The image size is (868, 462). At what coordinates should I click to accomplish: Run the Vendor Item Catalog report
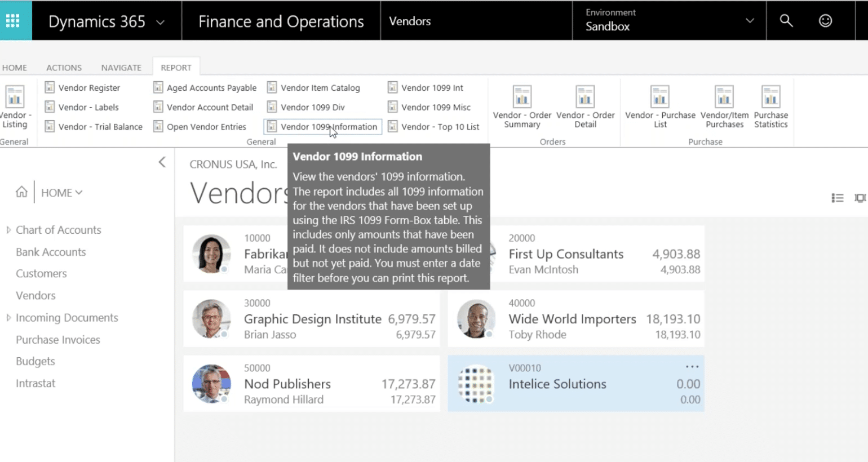(314, 87)
